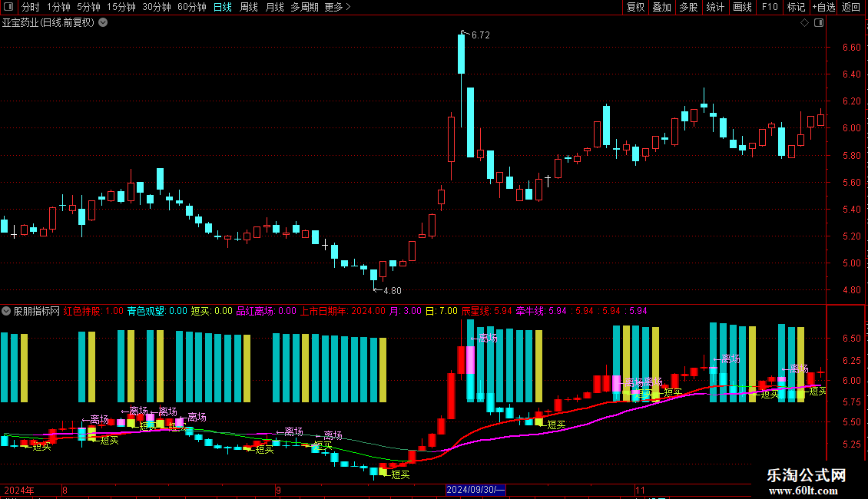Image resolution: width=868 pixels, height=499 pixels.
Task: Click the 6.60 price axis label
Action: (851, 48)
